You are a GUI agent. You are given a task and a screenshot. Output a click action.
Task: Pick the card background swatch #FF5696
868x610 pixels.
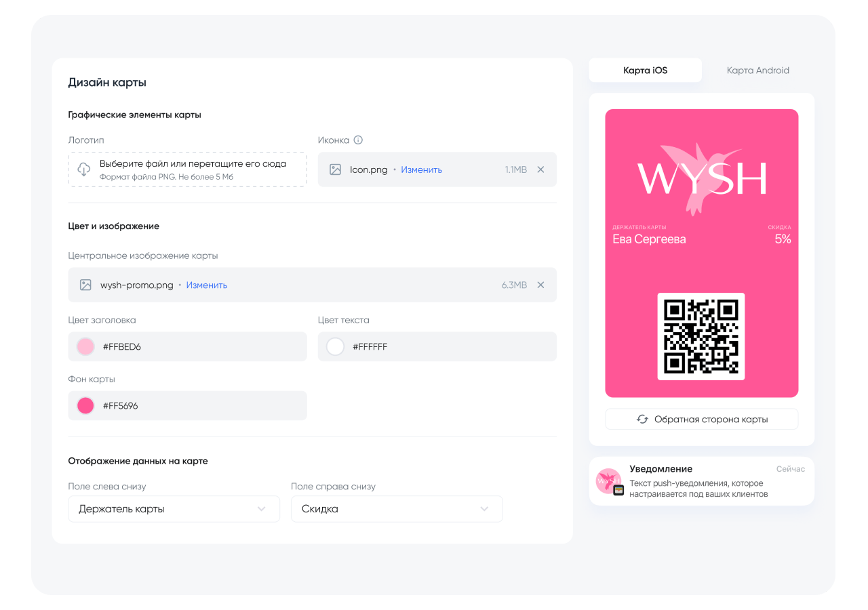85,406
